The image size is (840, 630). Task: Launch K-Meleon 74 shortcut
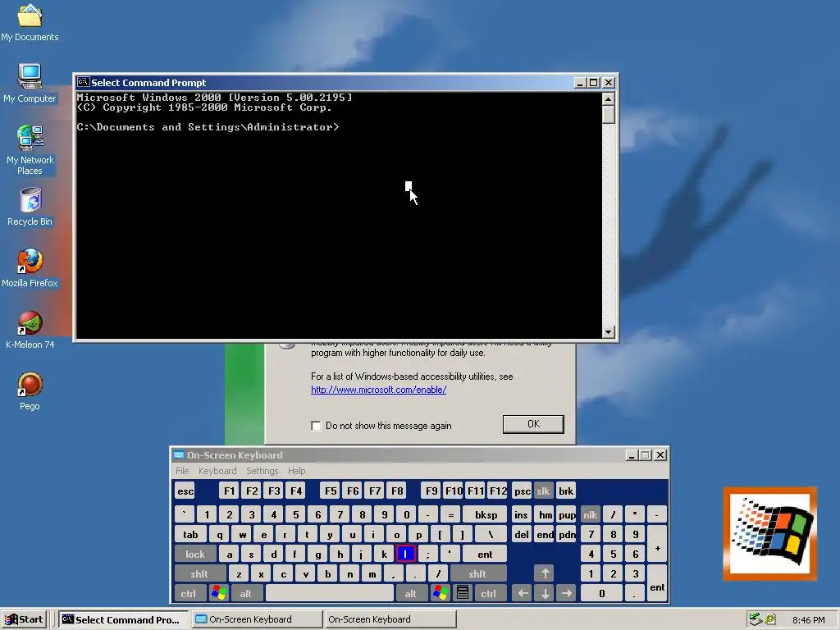tap(30, 330)
